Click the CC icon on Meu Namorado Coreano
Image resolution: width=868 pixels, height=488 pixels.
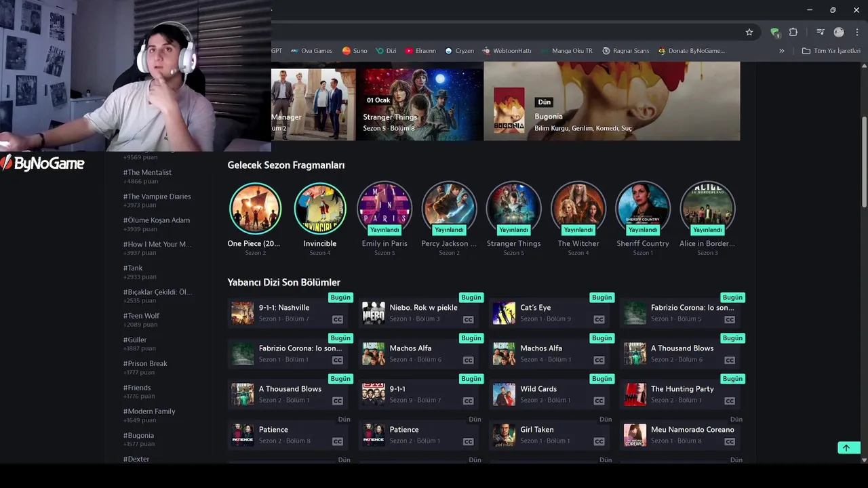tap(730, 442)
